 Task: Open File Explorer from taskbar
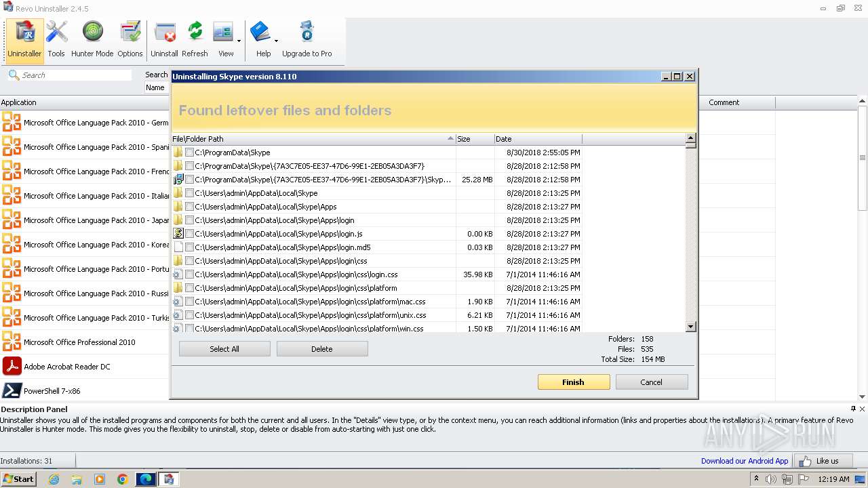point(77,479)
